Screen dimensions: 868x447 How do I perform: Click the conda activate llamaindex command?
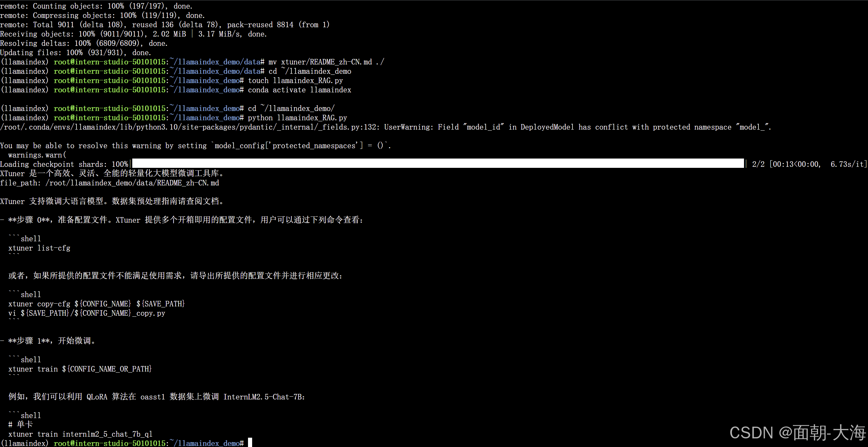point(299,90)
